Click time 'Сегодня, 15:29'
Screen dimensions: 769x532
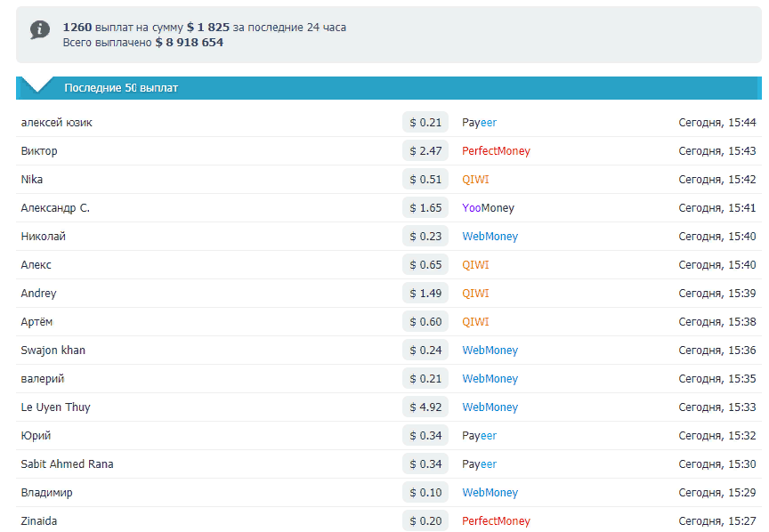click(717, 492)
